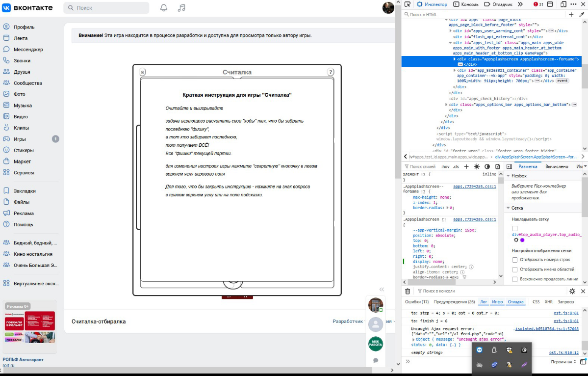Open the 'Первичная' context dropdown

pos(563,362)
